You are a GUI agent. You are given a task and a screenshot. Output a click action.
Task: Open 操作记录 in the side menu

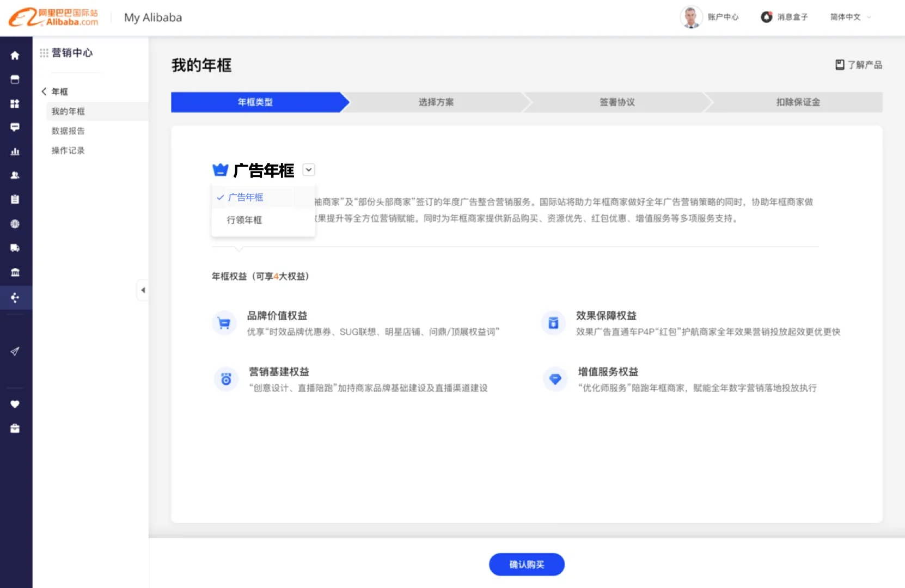(68, 151)
